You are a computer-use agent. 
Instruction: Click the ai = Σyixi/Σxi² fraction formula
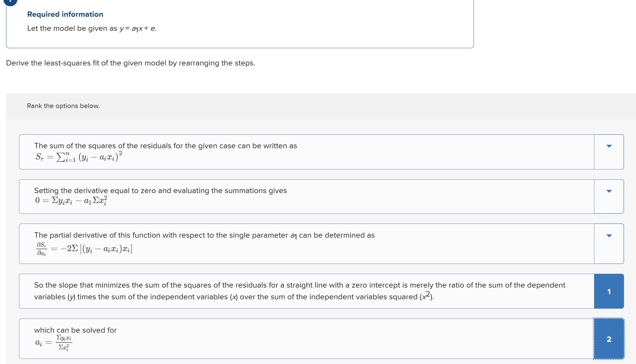click(x=54, y=343)
